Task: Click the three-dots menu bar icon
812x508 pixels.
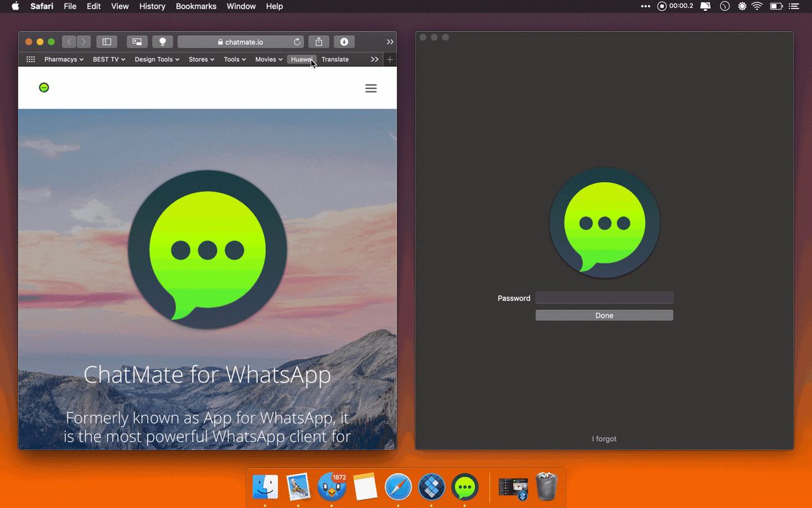Action: point(646,6)
